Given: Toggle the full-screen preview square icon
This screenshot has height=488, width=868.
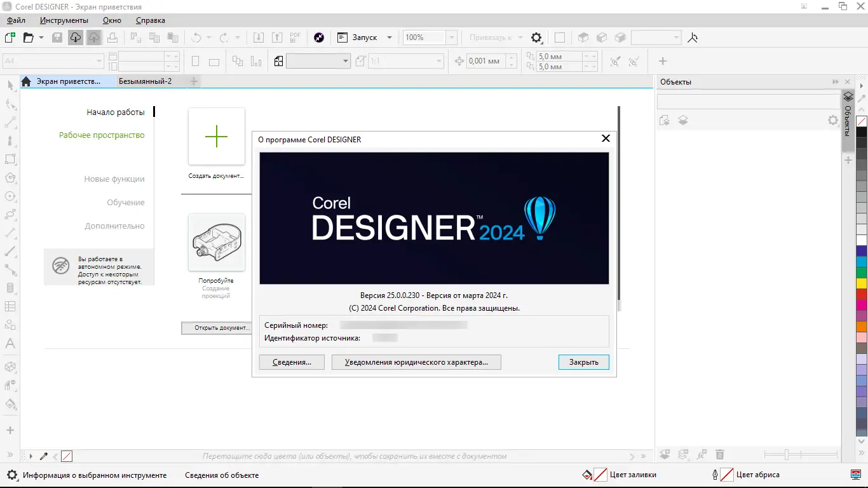Looking at the screenshot, I should pyautogui.click(x=560, y=37).
